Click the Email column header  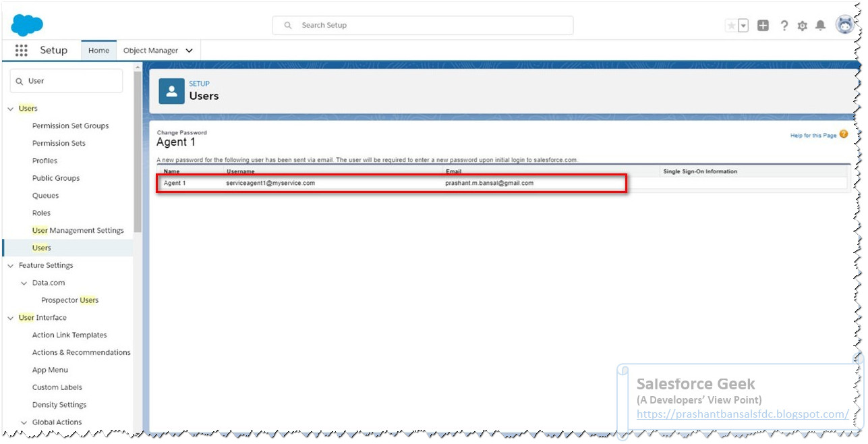tap(453, 171)
